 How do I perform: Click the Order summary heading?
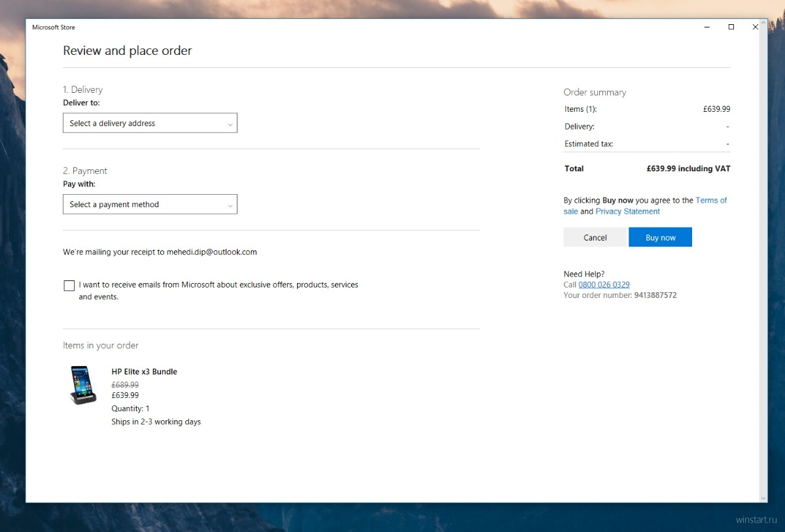[x=595, y=92]
